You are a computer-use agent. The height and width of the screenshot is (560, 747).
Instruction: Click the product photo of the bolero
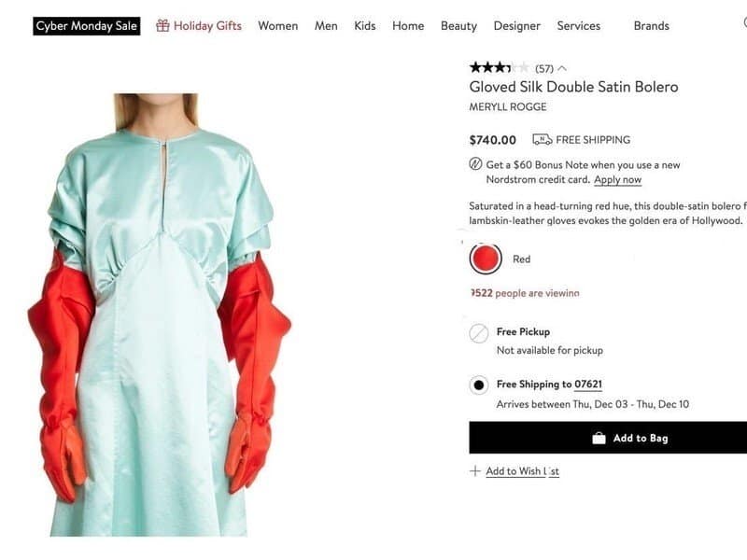point(159,315)
